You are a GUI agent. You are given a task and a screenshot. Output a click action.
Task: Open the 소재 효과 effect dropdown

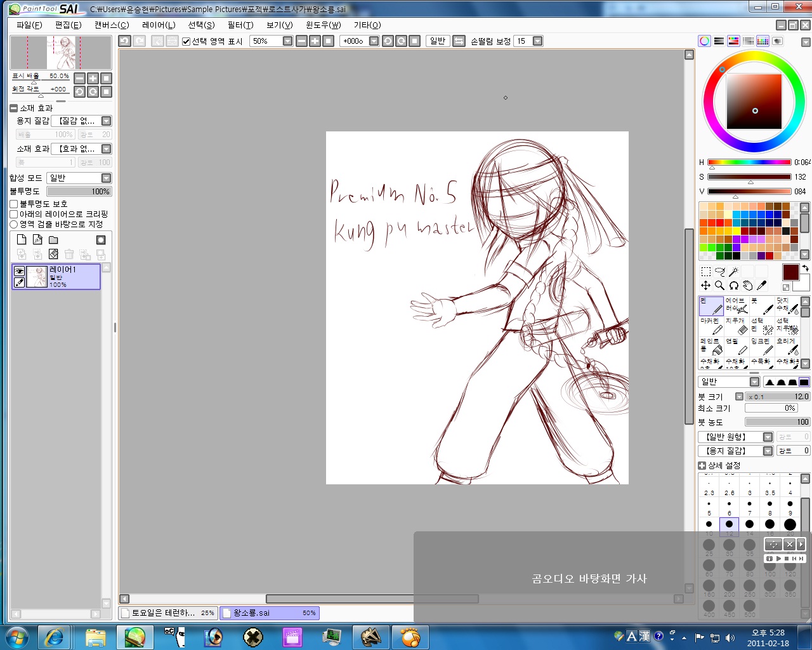pyautogui.click(x=107, y=149)
